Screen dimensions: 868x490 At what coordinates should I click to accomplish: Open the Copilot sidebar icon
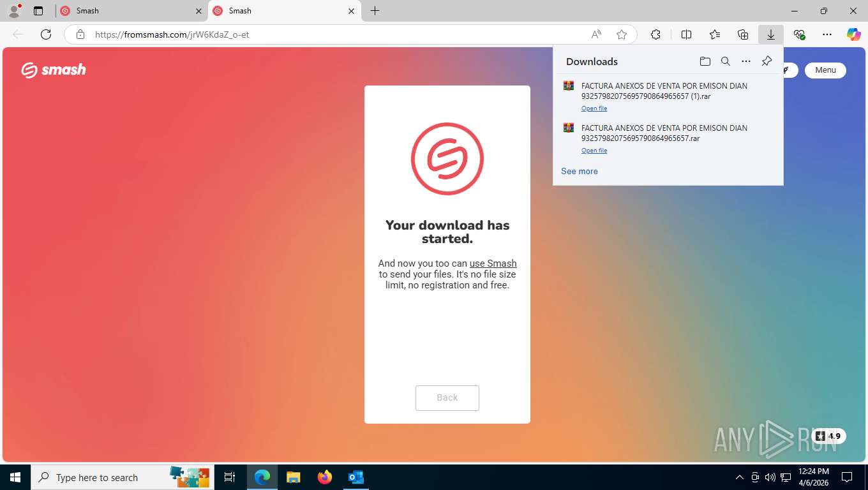(x=854, y=34)
